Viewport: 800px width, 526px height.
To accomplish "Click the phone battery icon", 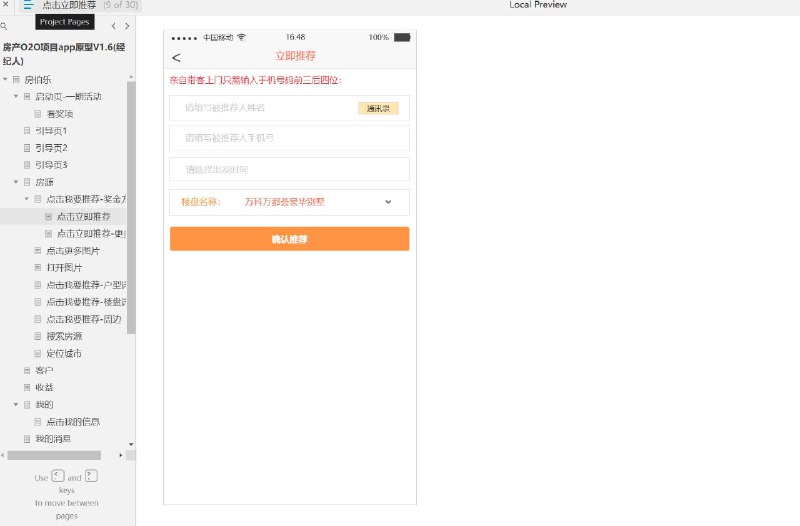I will pyautogui.click(x=402, y=37).
